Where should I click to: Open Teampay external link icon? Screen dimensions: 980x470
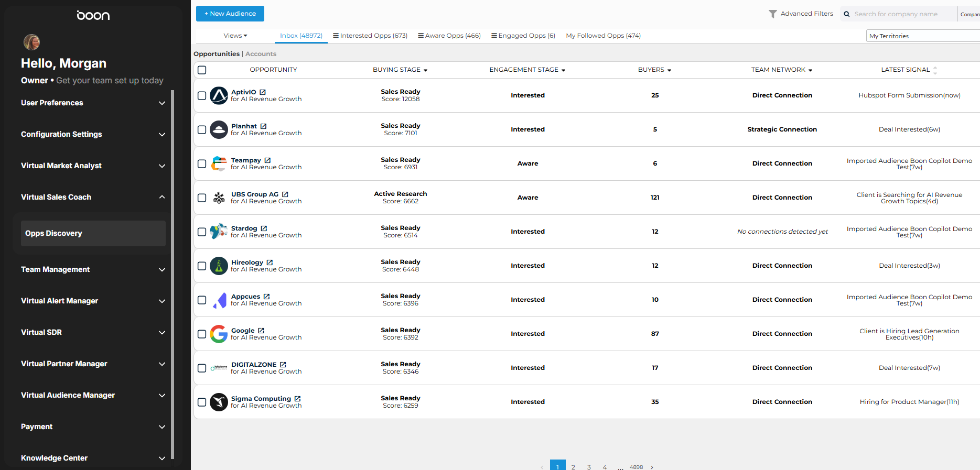[x=267, y=160]
